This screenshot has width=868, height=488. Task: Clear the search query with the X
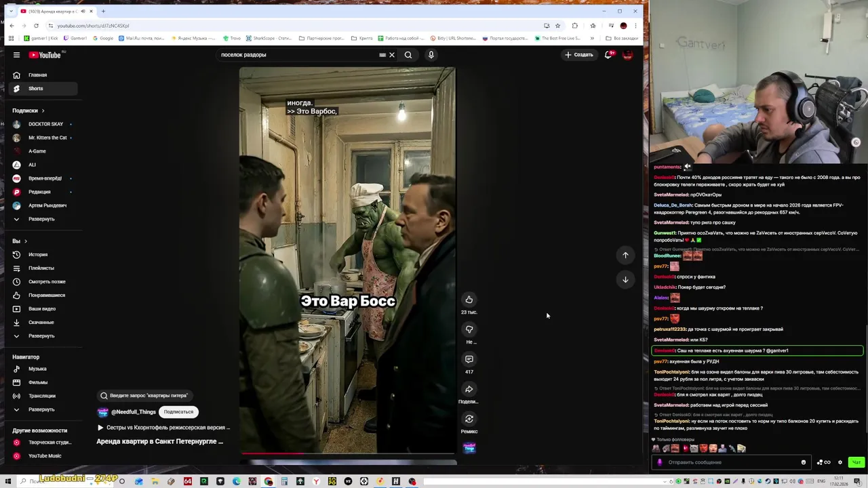pos(392,55)
